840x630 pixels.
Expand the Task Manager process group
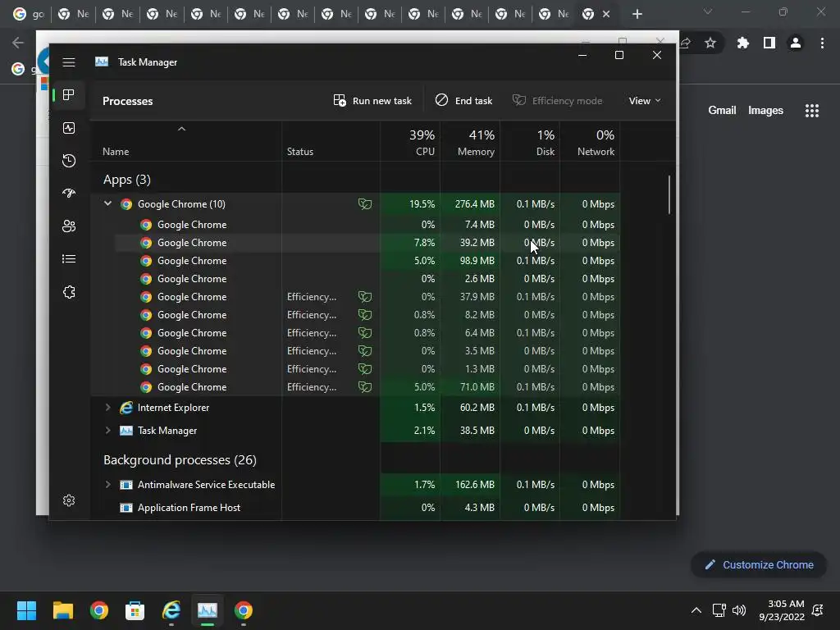[107, 431]
